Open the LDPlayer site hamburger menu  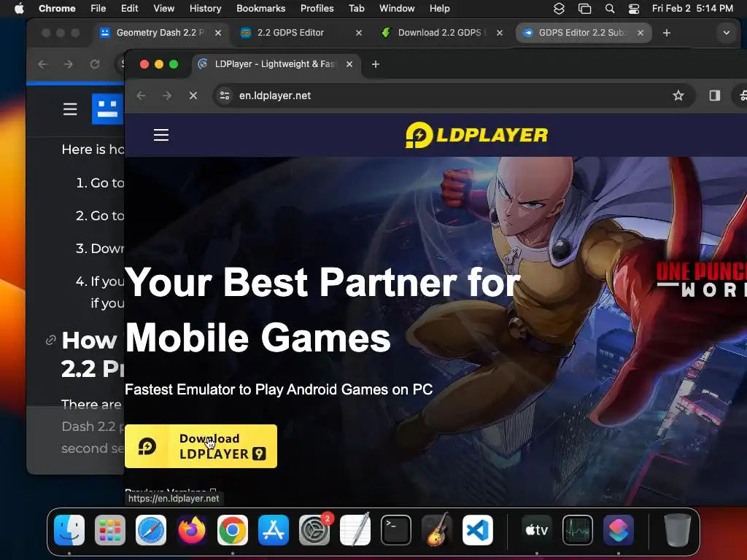point(161,135)
